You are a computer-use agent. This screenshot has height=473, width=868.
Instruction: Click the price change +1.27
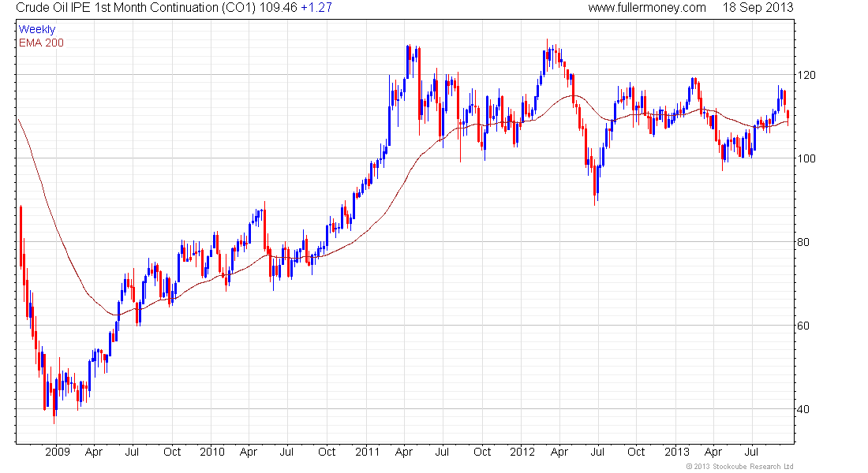[316, 8]
